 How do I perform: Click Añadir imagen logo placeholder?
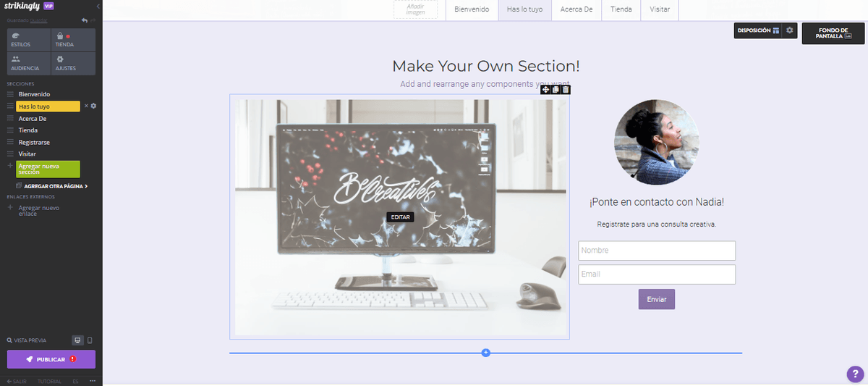pyautogui.click(x=415, y=9)
